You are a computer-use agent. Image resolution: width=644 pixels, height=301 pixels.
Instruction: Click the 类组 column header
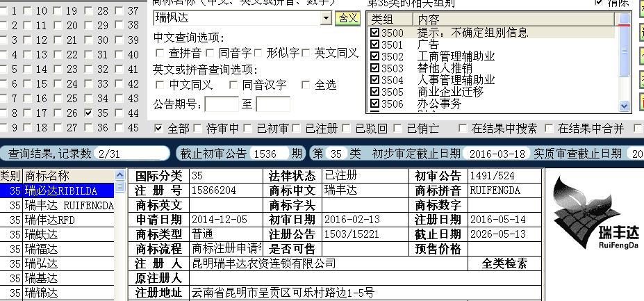point(390,19)
